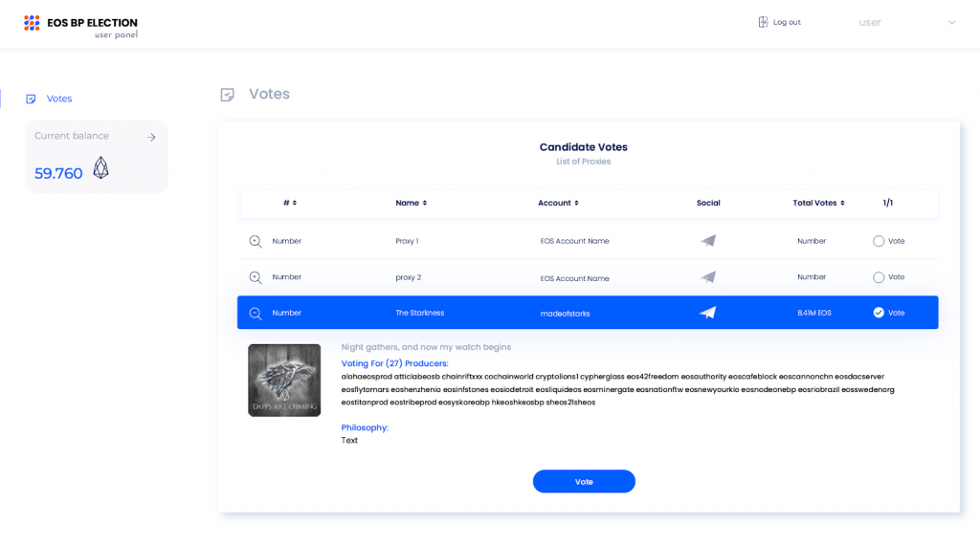The height and width of the screenshot is (547, 980).
Task: Click The Starkness wolf thumbnail image
Action: [x=284, y=381]
